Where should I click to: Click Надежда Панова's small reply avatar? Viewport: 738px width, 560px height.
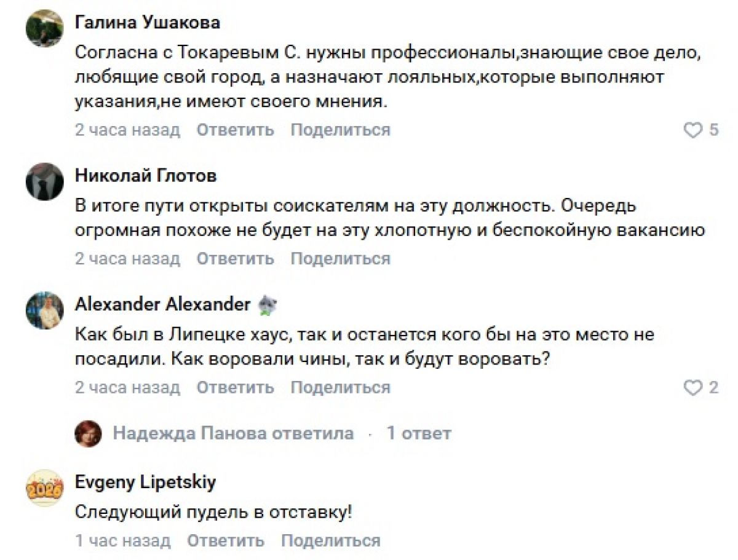pyautogui.click(x=88, y=434)
